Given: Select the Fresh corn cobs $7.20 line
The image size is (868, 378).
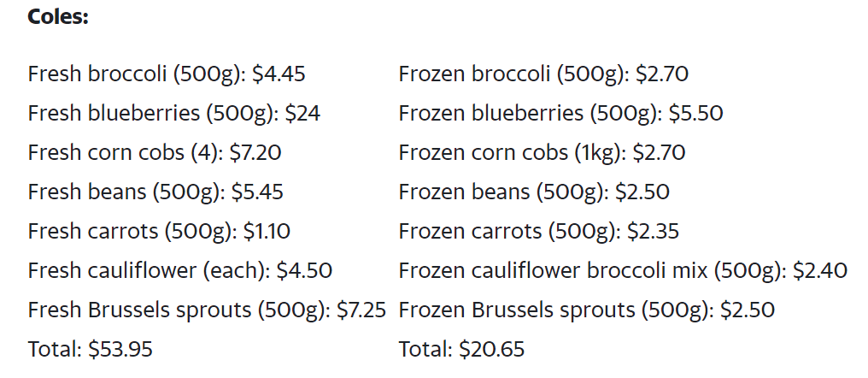Looking at the screenshot, I should tap(155, 152).
